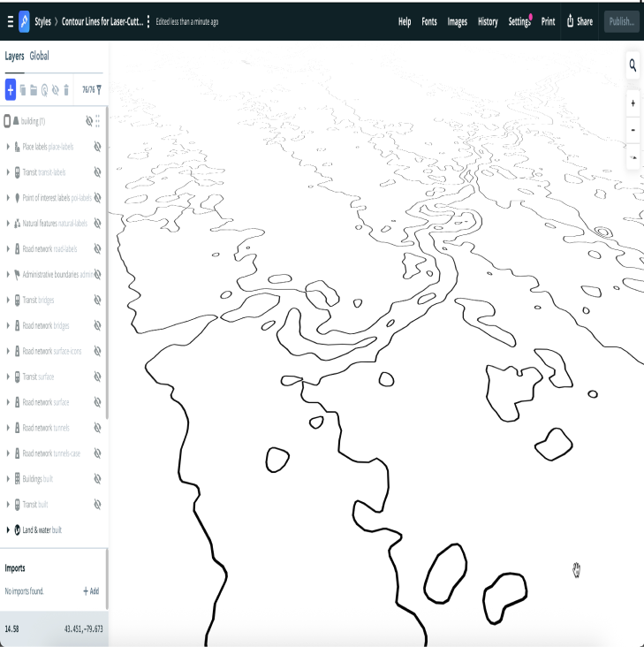Viewport: 644px width, 647px height.
Task: Click the Place labels component icon
Action: [x=17, y=147]
